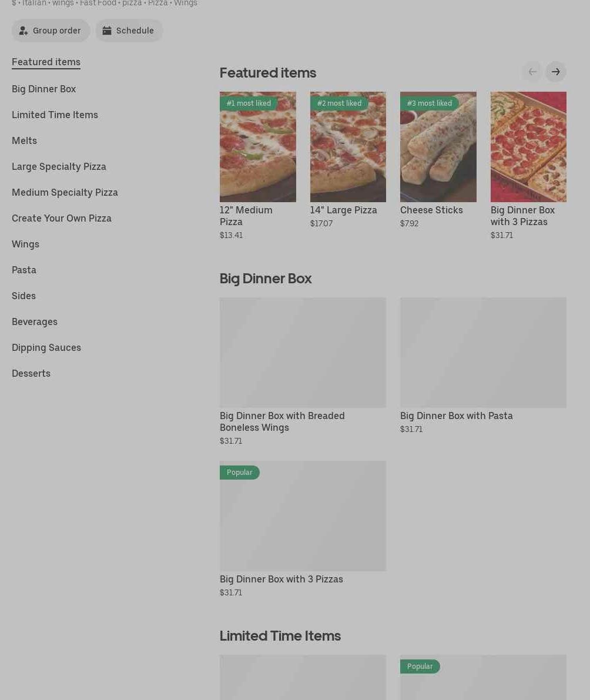Image resolution: width=590 pixels, height=700 pixels.
Task: Jump to Desserts in sidebar menu
Action: click(x=31, y=374)
